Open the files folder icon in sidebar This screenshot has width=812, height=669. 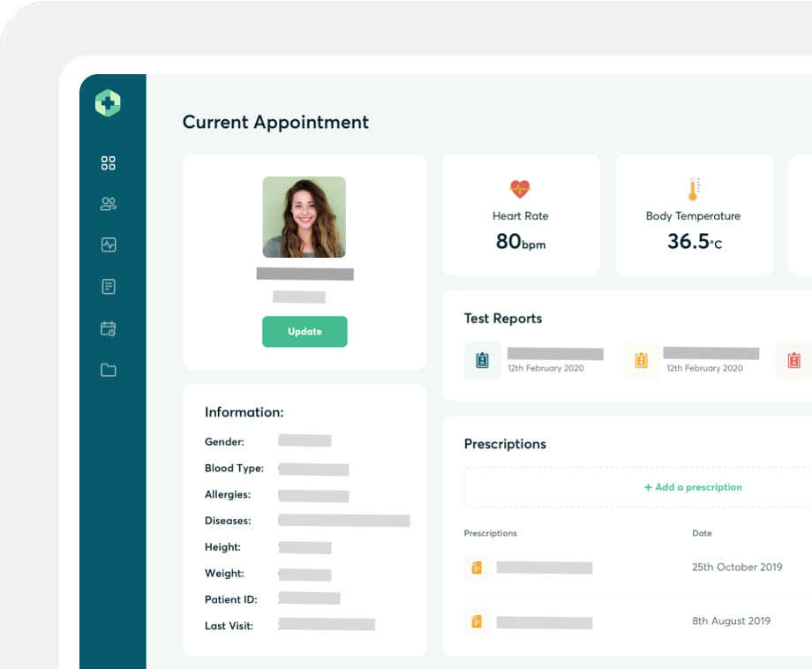pyautogui.click(x=108, y=371)
